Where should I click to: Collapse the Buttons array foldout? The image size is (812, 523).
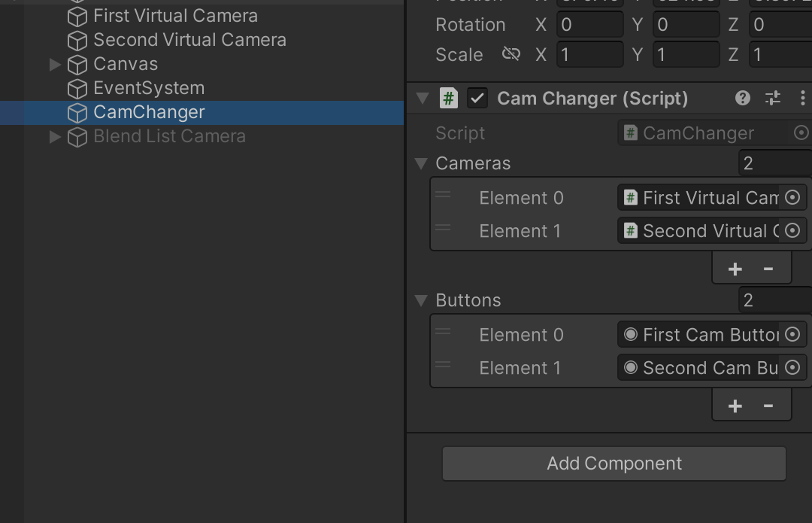(421, 300)
